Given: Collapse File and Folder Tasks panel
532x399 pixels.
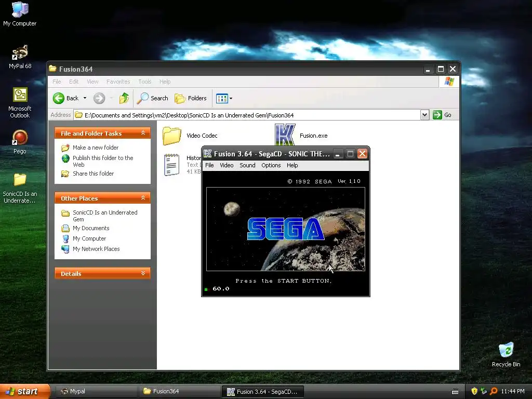Looking at the screenshot, I should pyautogui.click(x=143, y=133).
